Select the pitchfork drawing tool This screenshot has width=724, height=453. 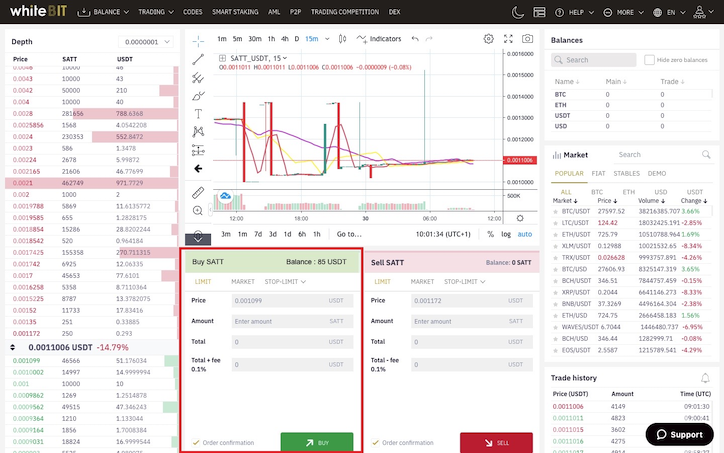198,78
